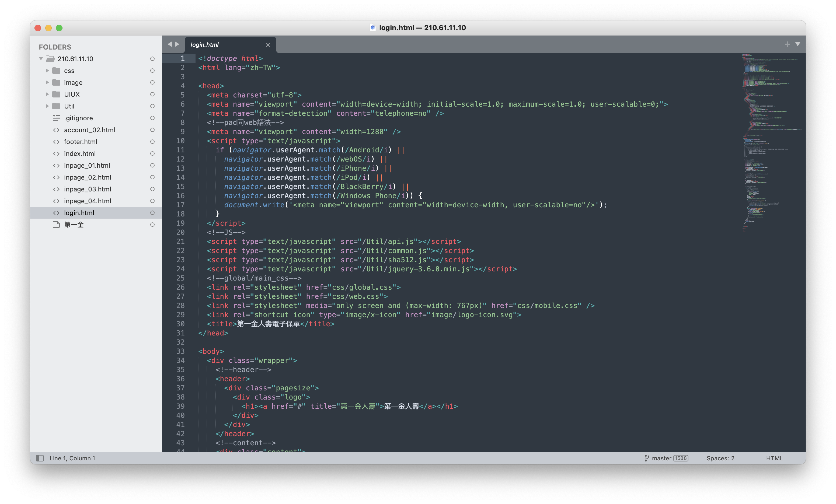The width and height of the screenshot is (836, 504).
Task: Click the file proxy icon in title bar
Action: tap(372, 27)
